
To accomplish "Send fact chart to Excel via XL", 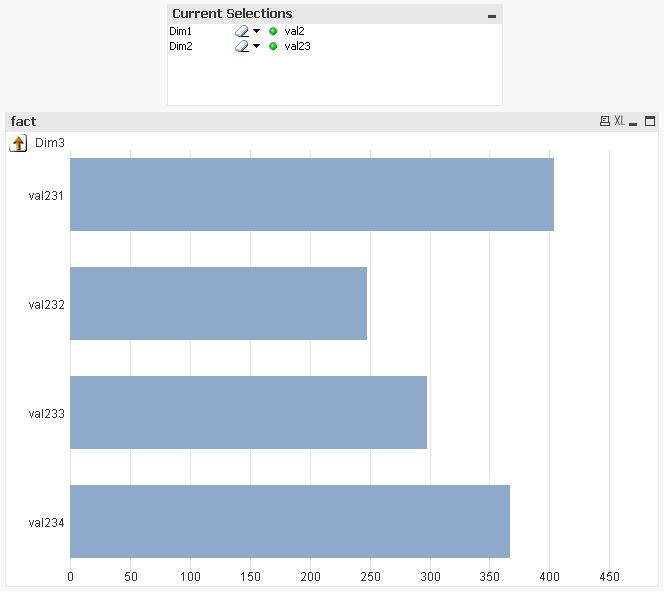I will click(619, 121).
